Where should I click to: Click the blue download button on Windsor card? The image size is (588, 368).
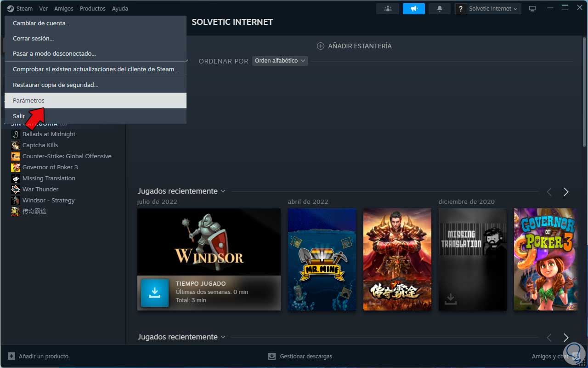coord(155,293)
